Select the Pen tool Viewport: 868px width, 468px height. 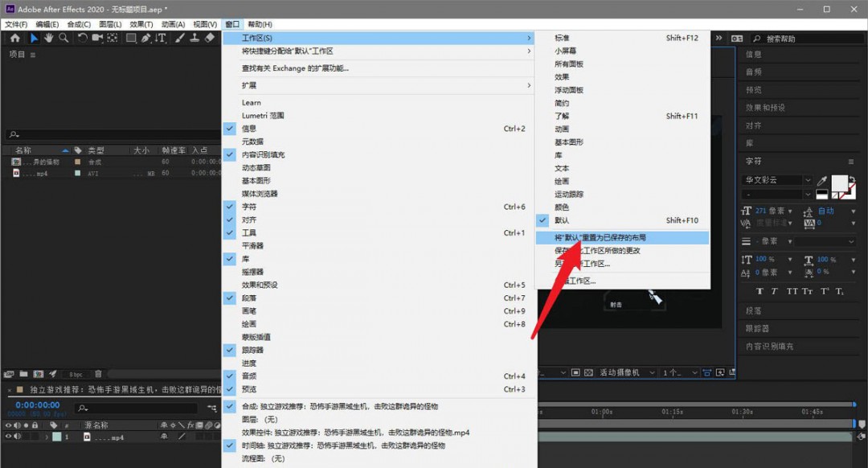pyautogui.click(x=145, y=38)
